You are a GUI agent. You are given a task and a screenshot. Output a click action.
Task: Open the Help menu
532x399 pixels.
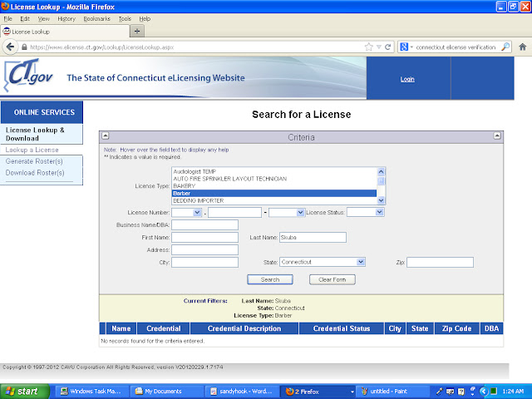(x=145, y=18)
